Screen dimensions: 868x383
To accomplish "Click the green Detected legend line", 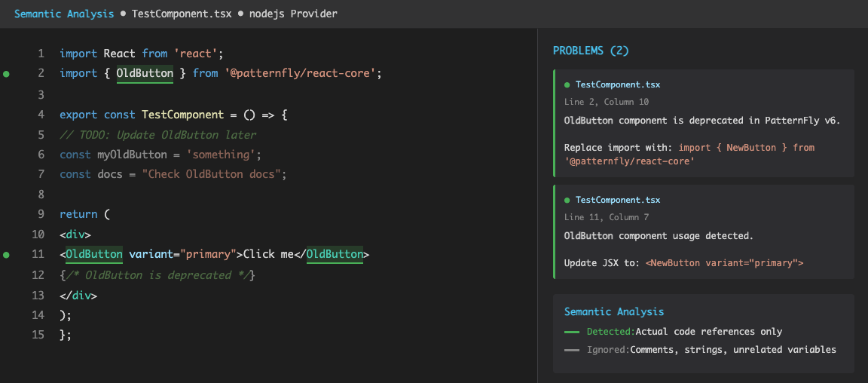I will click(572, 332).
